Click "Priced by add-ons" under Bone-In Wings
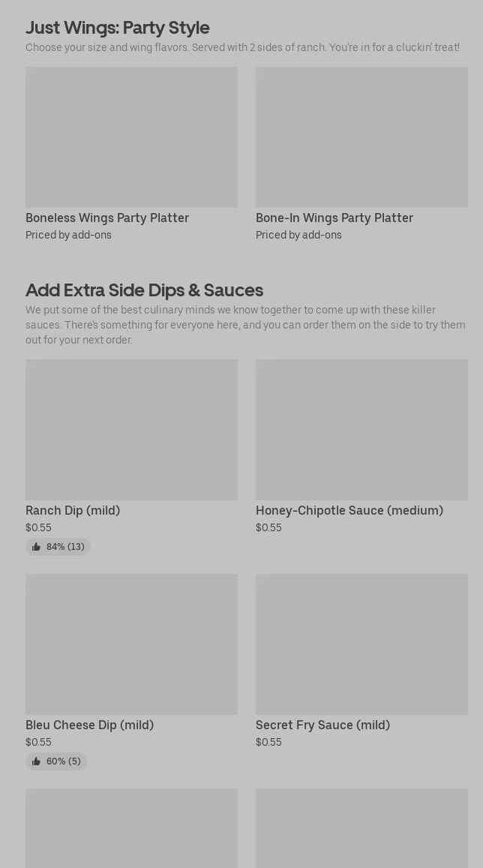 pyautogui.click(x=298, y=236)
